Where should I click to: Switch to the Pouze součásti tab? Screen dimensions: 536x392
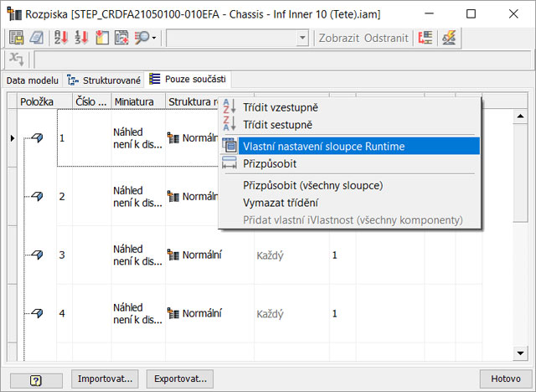(188, 80)
